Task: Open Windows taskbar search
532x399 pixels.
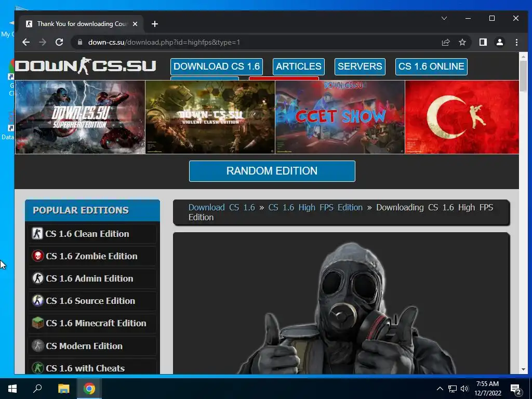Action: (x=37, y=389)
